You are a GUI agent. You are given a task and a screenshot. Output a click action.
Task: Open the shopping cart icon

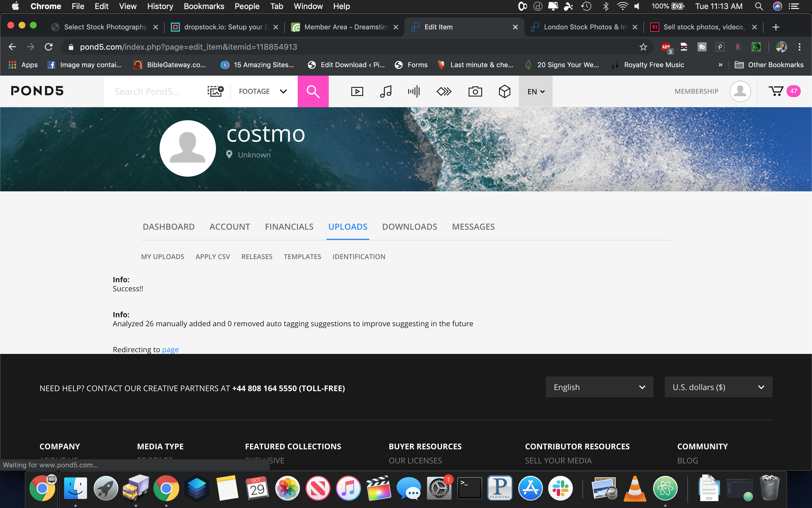click(x=776, y=91)
